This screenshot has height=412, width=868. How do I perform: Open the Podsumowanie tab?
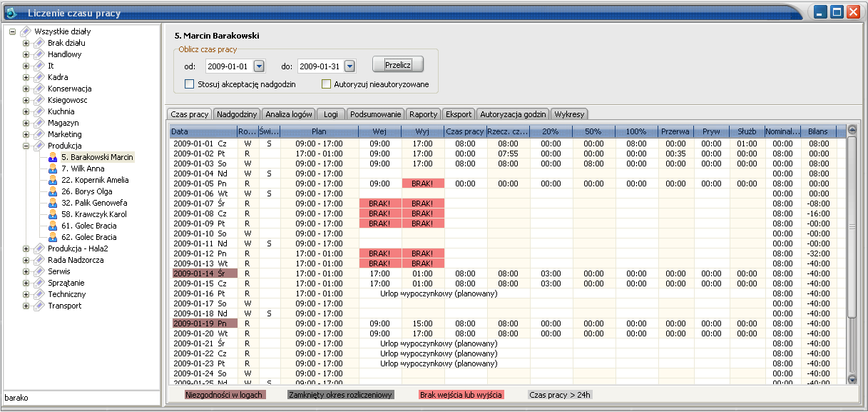pyautogui.click(x=375, y=114)
